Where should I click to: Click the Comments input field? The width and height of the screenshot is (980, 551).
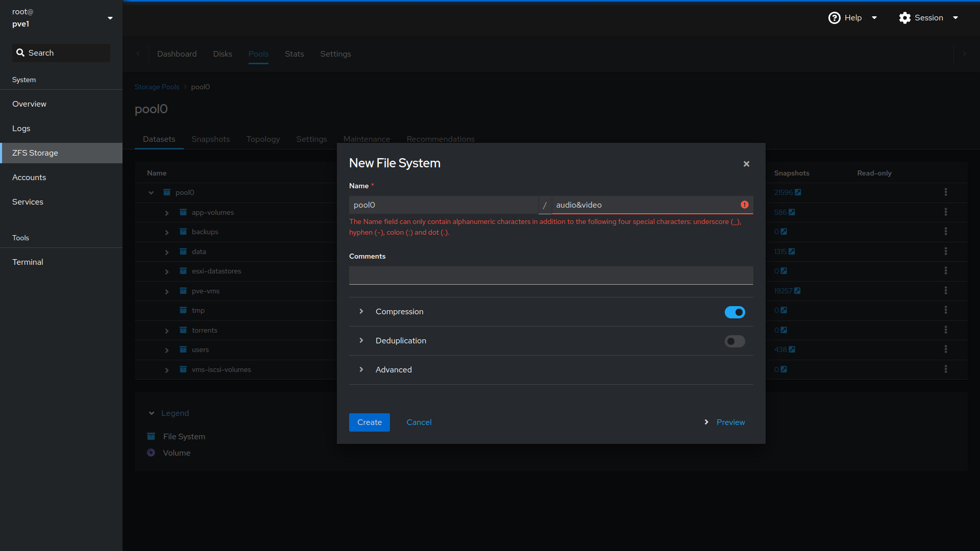point(551,275)
